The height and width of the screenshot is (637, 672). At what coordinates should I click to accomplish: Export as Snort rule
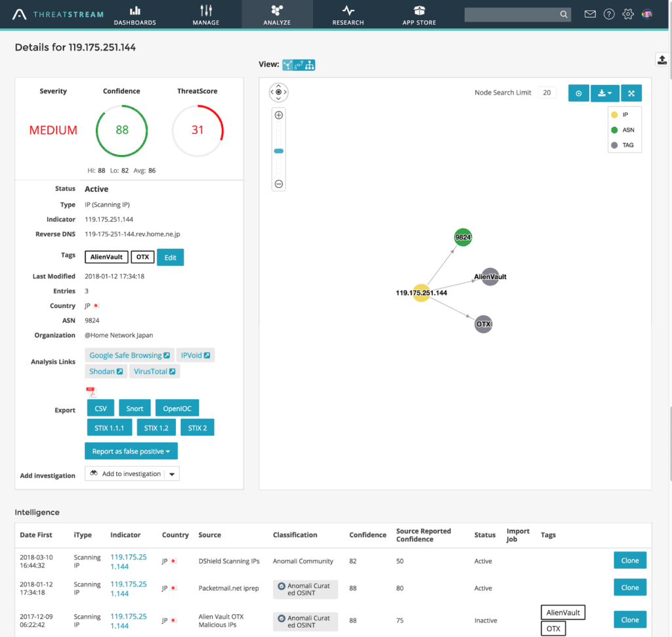[x=135, y=408]
